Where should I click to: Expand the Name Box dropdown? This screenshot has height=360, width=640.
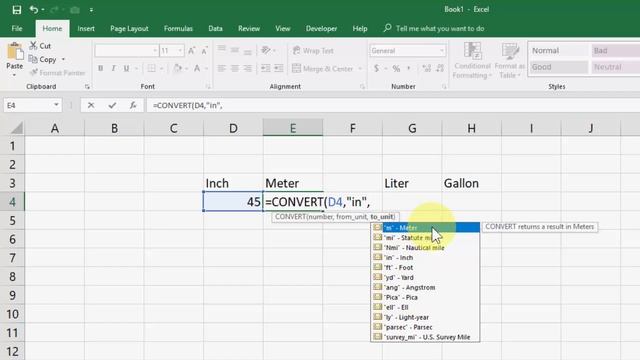coord(56,105)
